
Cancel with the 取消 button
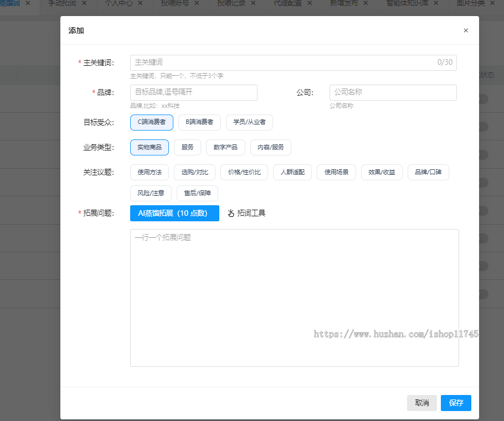click(421, 403)
